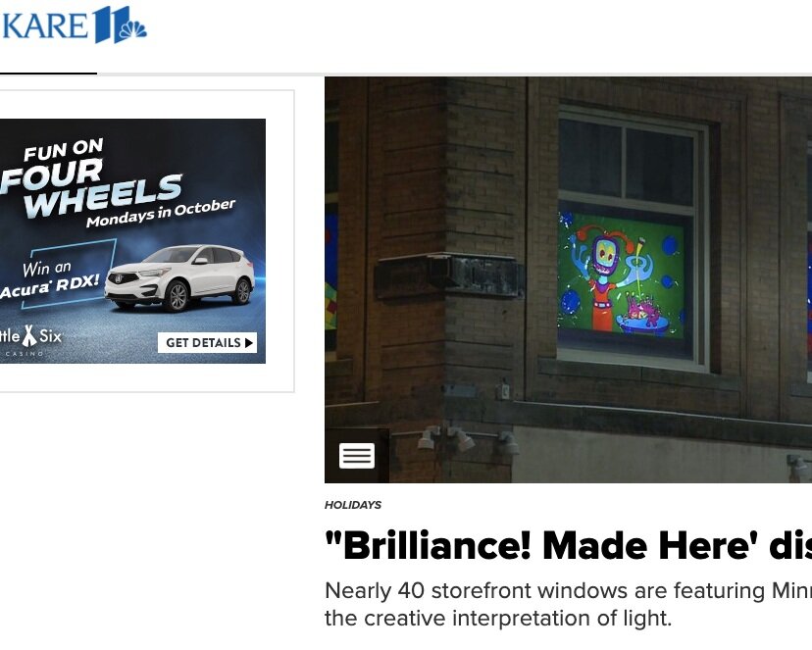Click the white Acura RDX car image
The image size is (812, 650).
click(x=179, y=277)
